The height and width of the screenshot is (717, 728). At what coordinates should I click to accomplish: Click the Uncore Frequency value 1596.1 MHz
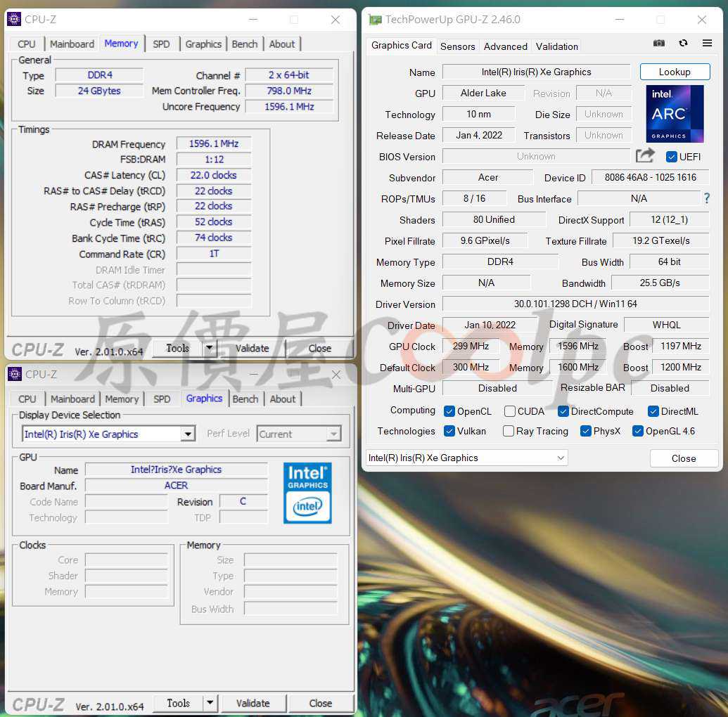click(x=289, y=106)
